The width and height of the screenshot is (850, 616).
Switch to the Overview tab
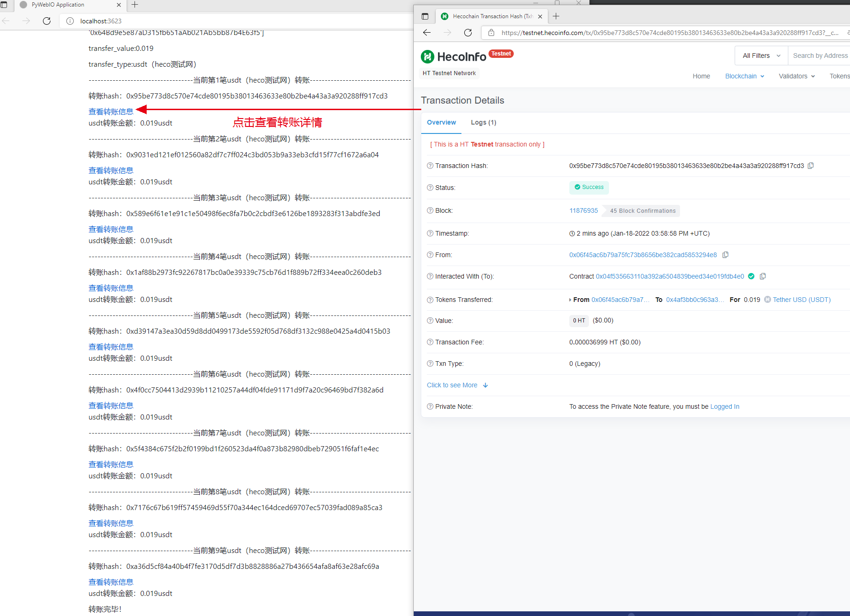pos(441,122)
